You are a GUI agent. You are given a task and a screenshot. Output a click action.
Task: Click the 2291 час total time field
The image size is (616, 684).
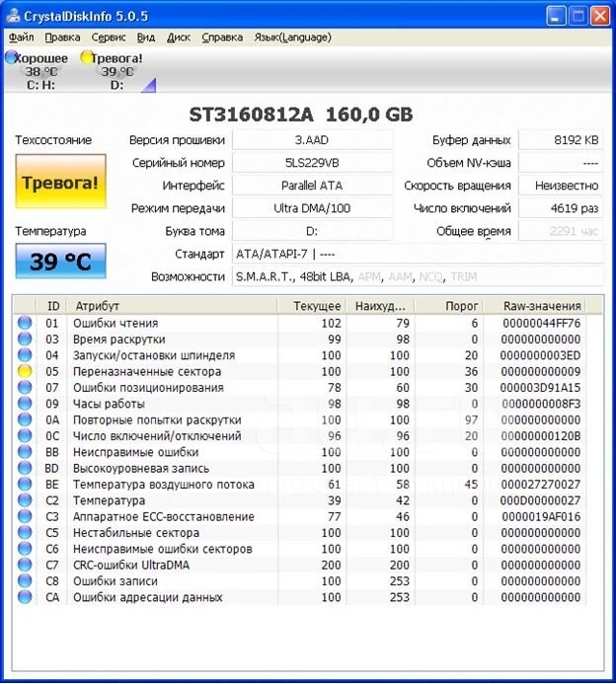(x=561, y=231)
